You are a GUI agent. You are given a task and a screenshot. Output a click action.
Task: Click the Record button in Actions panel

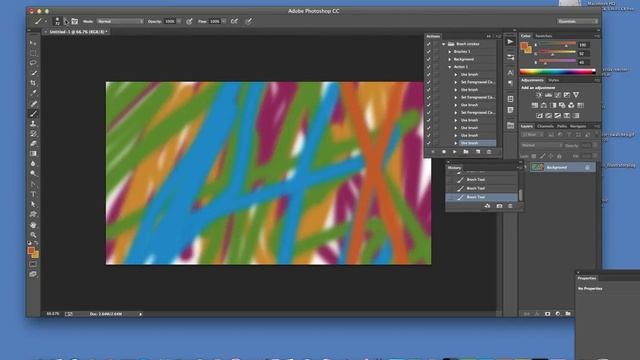pos(444,152)
